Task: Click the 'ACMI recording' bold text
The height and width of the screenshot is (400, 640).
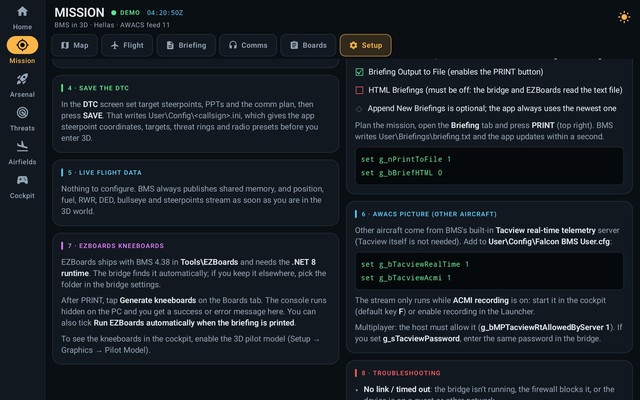Action: click(480, 300)
